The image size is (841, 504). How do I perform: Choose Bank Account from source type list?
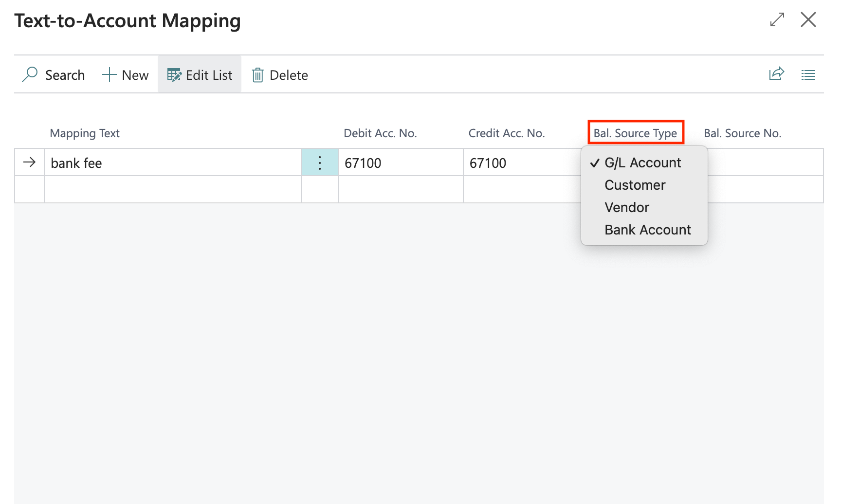[x=648, y=230]
